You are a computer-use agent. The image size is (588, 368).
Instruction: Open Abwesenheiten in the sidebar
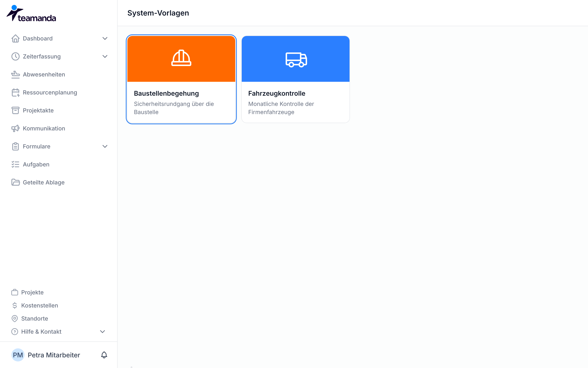[44, 74]
